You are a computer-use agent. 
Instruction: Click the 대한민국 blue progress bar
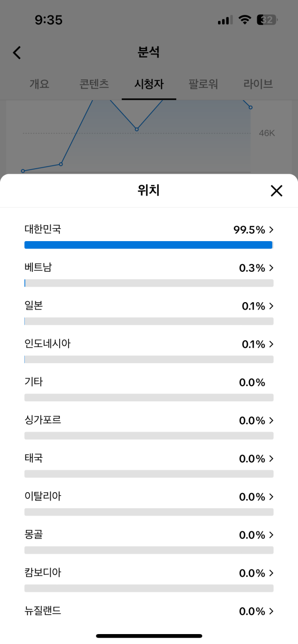click(x=148, y=245)
